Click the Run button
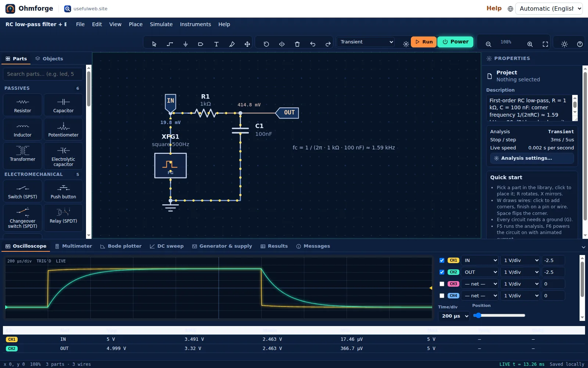Viewport: 588px width, 368px height. [424, 42]
